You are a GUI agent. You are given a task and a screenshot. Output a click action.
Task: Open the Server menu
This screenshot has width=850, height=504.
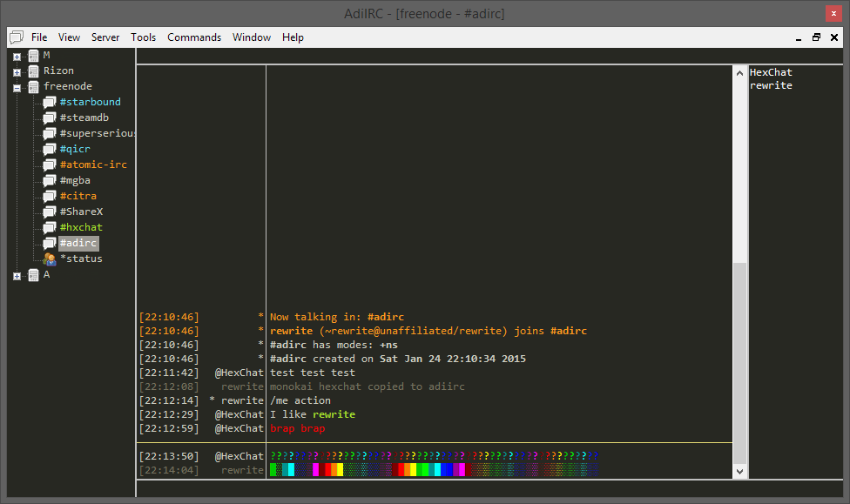pos(105,37)
